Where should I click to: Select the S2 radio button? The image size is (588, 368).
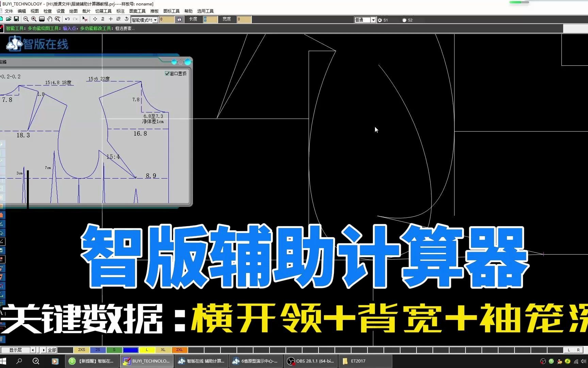coord(404,20)
